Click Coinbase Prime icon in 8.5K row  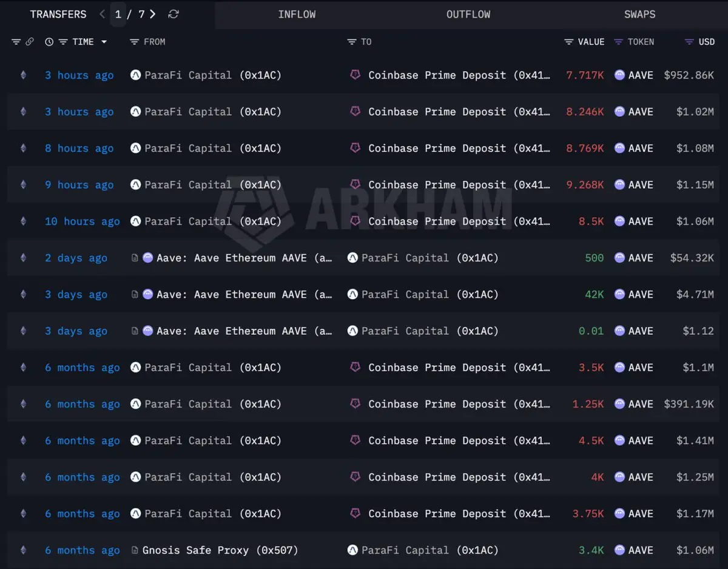356,221
